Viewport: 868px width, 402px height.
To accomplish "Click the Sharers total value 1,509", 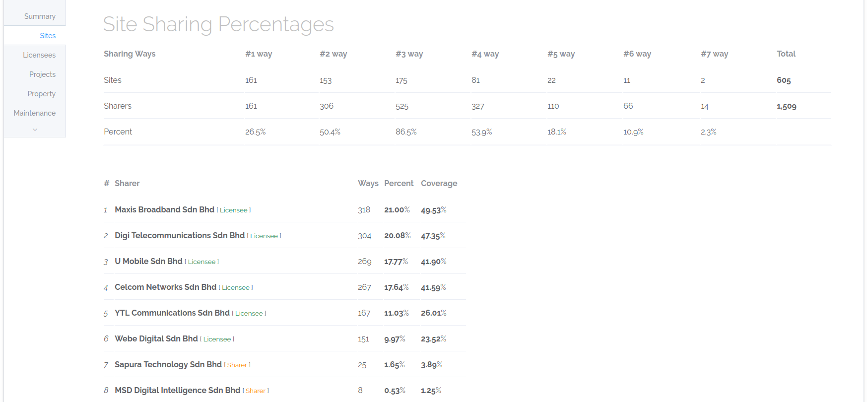I will click(x=787, y=106).
